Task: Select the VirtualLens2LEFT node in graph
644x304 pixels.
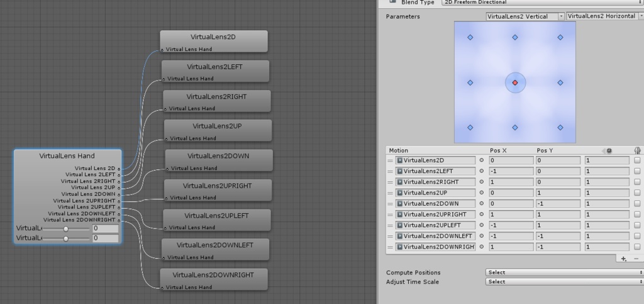Action: point(215,71)
